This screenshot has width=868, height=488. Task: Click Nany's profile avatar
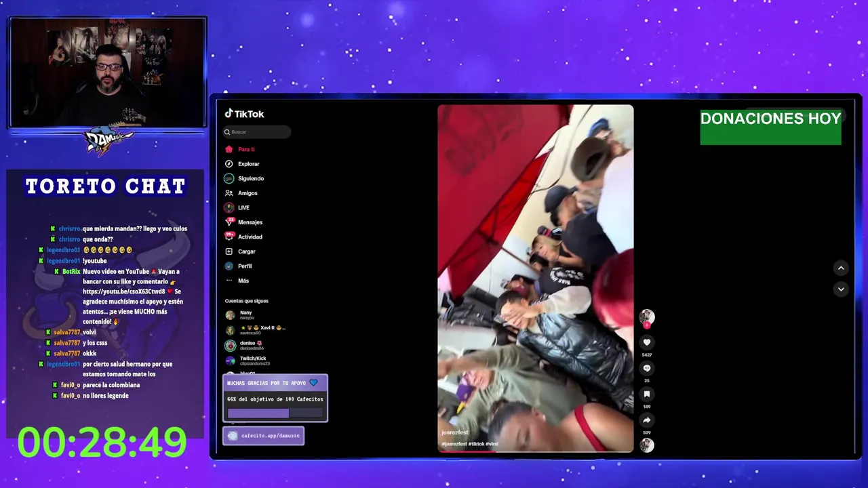coord(231,315)
